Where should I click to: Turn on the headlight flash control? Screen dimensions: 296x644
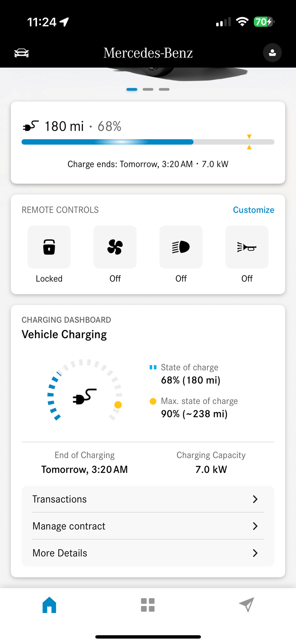(181, 247)
